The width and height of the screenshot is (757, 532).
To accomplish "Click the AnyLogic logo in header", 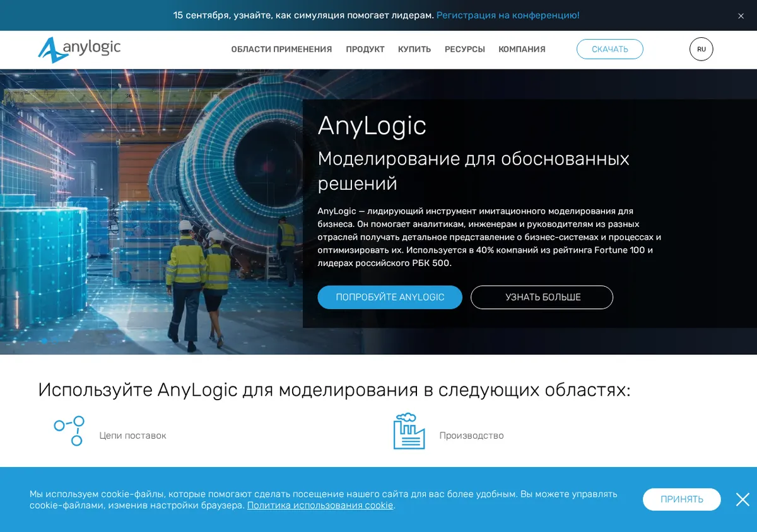I will tap(79, 49).
